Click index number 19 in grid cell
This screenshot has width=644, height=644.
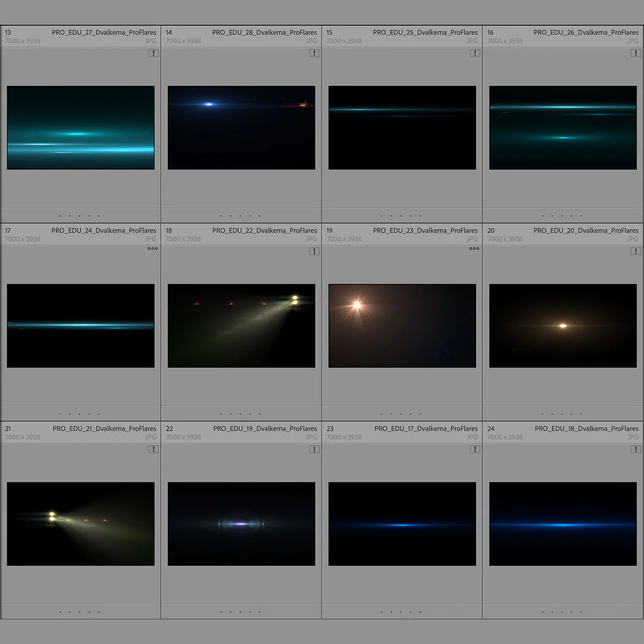[x=330, y=230]
